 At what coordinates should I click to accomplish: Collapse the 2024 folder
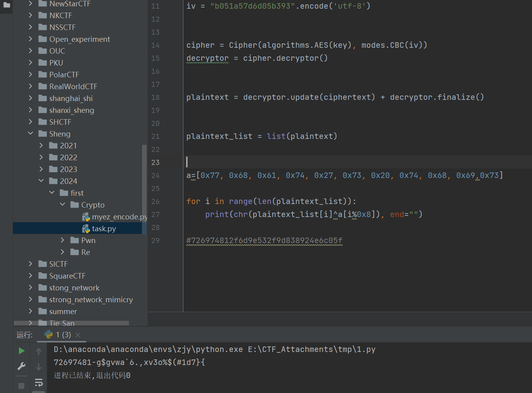(x=41, y=181)
